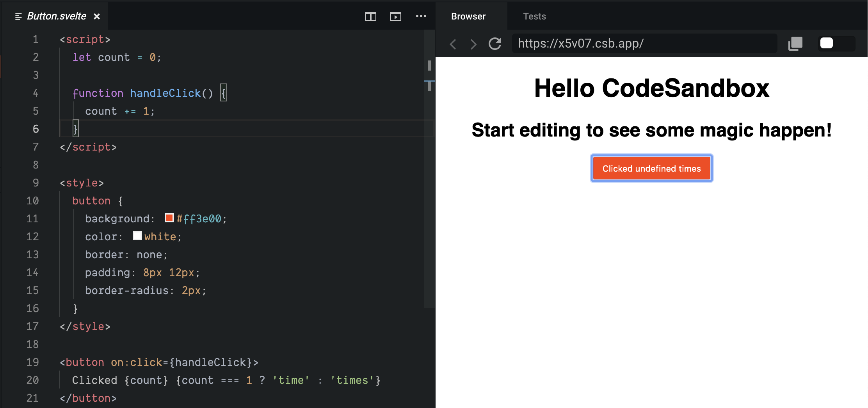The image size is (868, 408).
Task: Click line number 6 in the gutter
Action: click(x=36, y=129)
